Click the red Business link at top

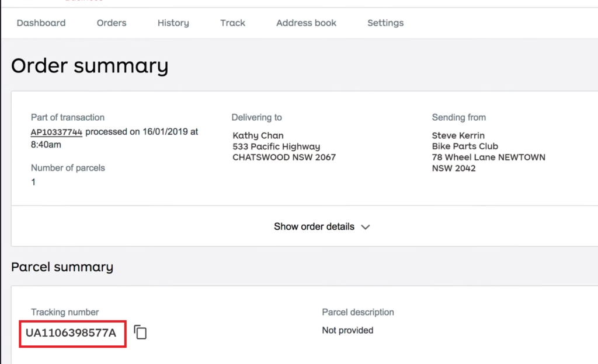85,1
